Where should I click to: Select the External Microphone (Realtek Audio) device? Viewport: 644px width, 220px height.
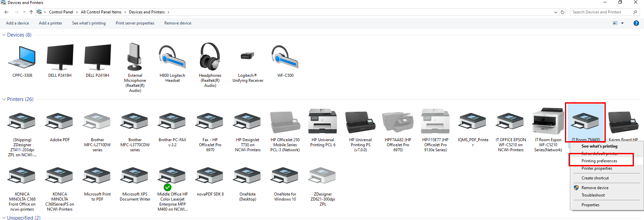[135, 57]
